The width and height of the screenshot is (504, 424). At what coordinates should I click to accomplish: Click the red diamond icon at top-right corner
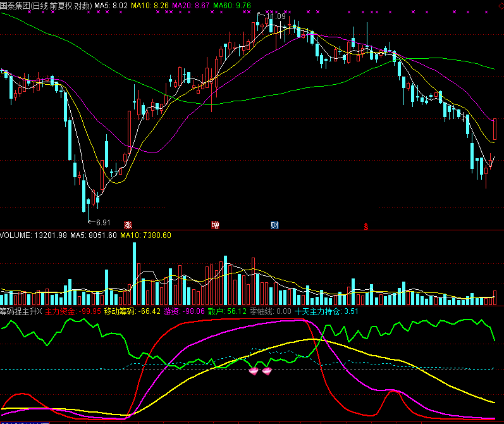point(501,5)
